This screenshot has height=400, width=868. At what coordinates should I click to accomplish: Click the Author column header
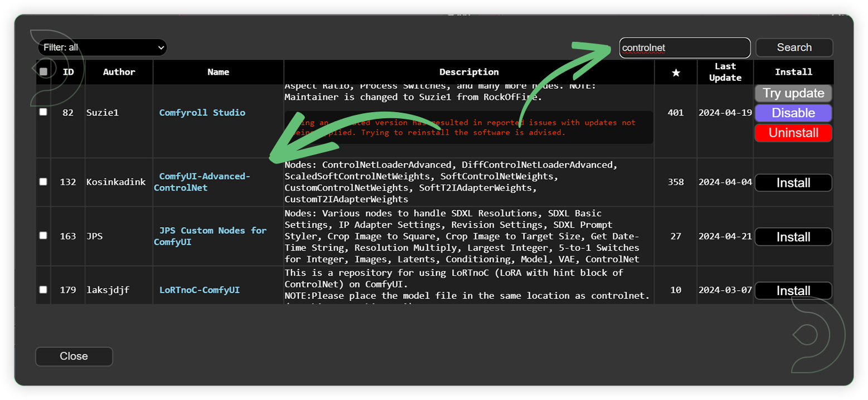119,72
